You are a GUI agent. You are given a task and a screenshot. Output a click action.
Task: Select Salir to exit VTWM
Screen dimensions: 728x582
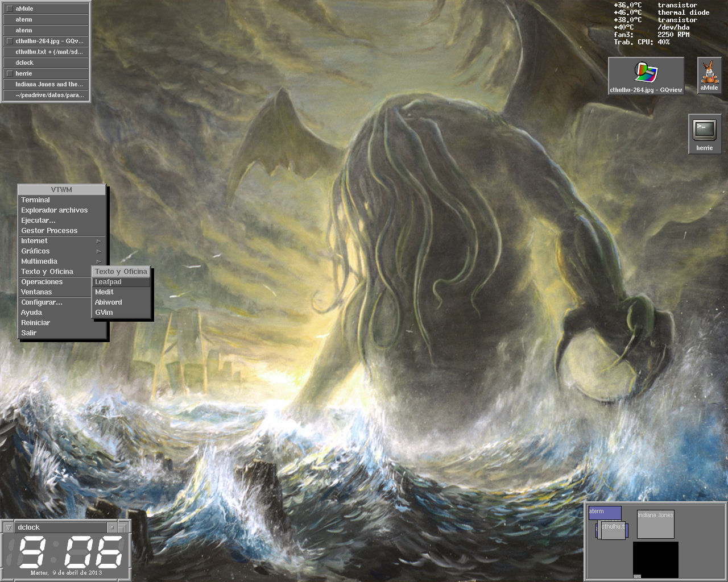point(62,333)
